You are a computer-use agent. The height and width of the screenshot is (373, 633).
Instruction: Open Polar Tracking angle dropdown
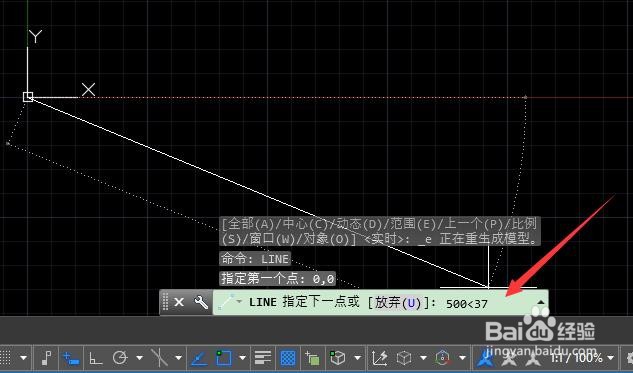point(140,358)
